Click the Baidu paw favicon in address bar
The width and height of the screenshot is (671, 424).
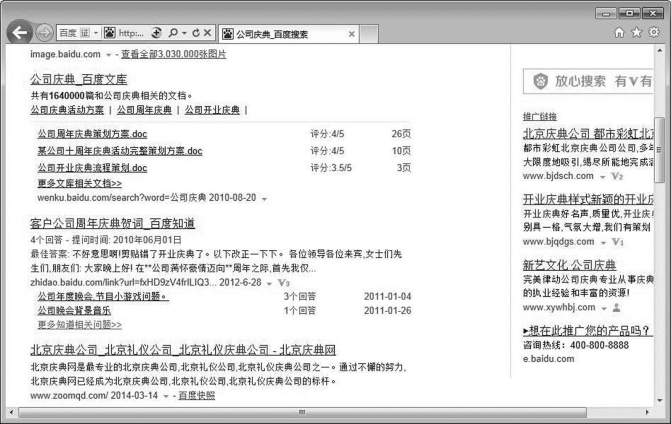(110, 33)
